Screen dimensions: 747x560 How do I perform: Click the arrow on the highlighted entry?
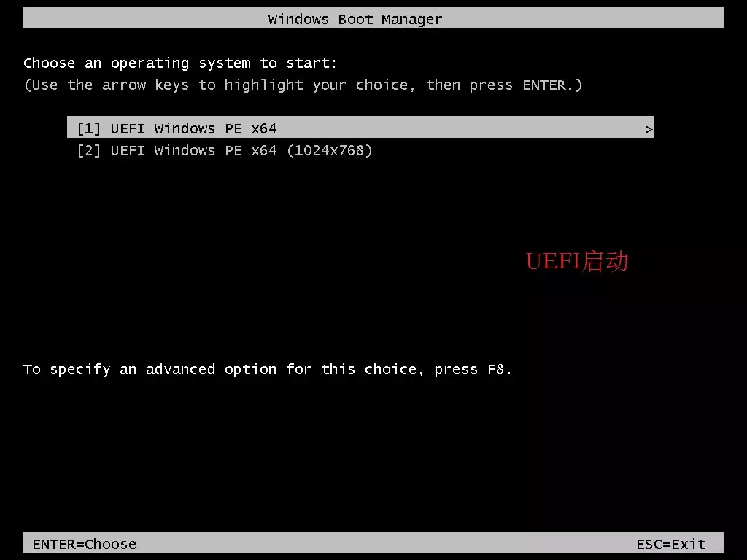[649, 129]
